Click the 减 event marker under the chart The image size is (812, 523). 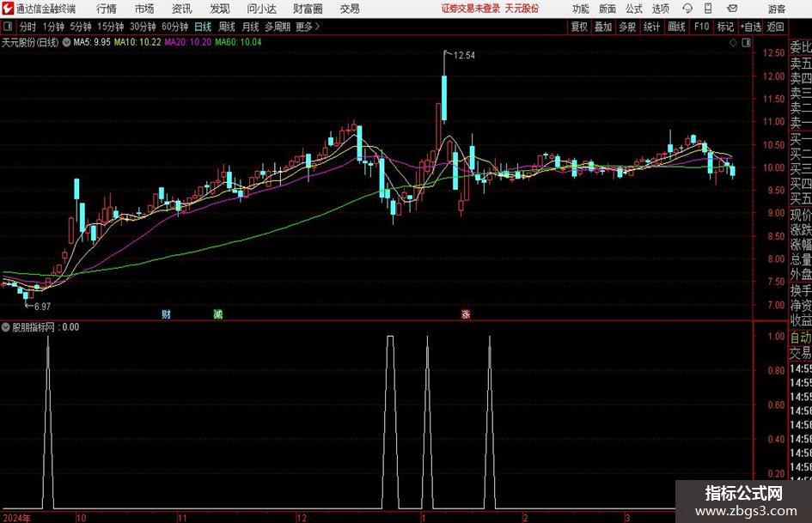218,314
